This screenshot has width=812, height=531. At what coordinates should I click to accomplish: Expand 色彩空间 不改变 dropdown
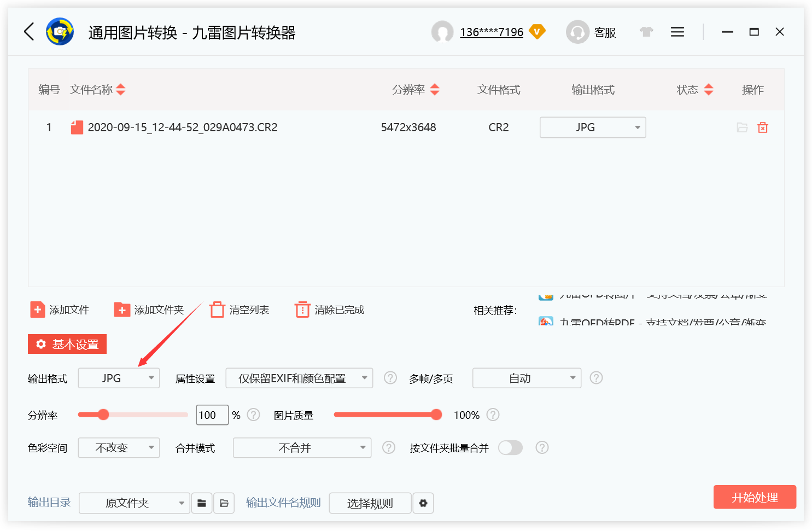pos(119,448)
